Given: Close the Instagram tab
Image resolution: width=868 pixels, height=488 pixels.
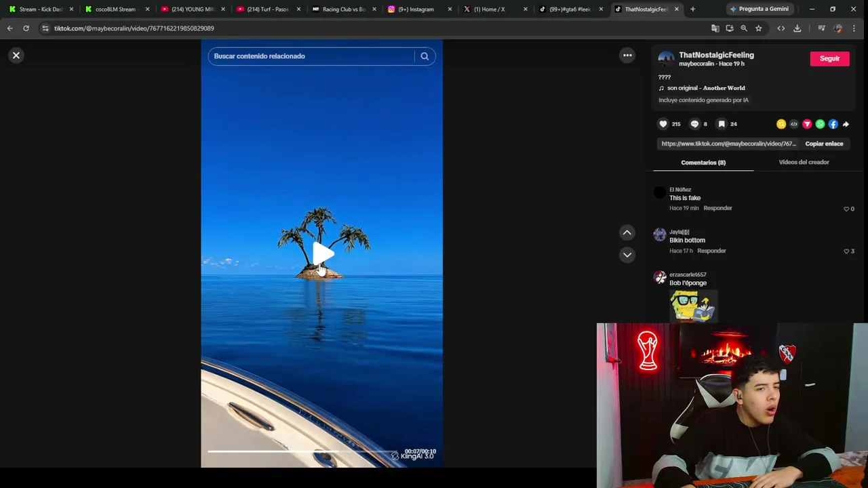Looking at the screenshot, I should 450,9.
